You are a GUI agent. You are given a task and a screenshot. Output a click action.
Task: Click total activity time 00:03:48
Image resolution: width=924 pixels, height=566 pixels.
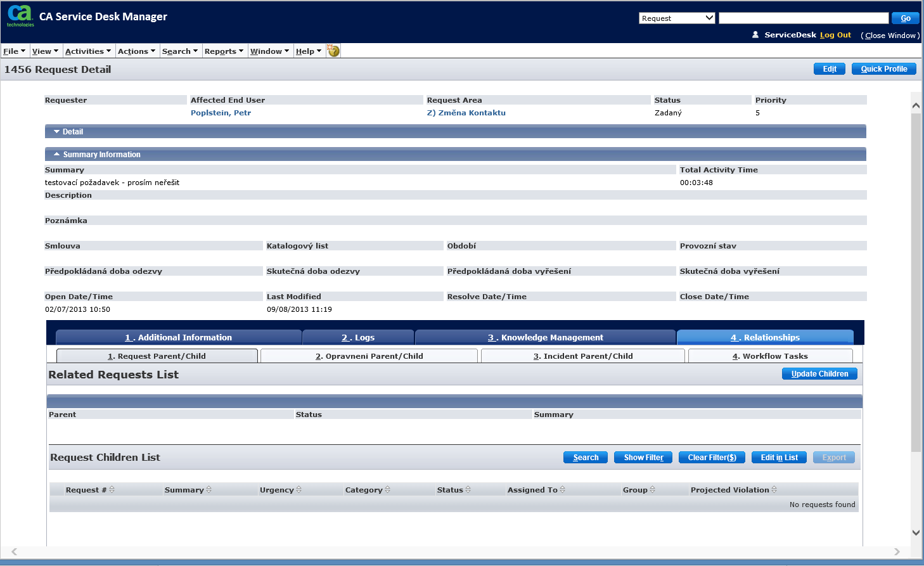pyautogui.click(x=696, y=183)
